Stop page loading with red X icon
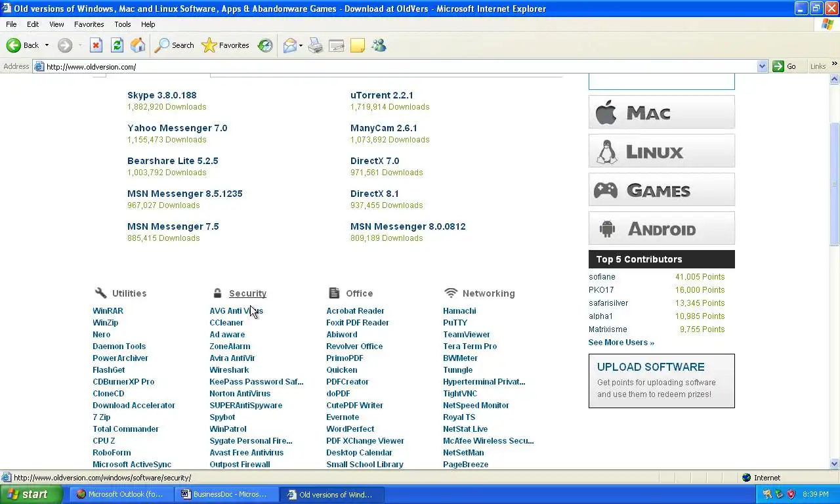 (x=96, y=45)
